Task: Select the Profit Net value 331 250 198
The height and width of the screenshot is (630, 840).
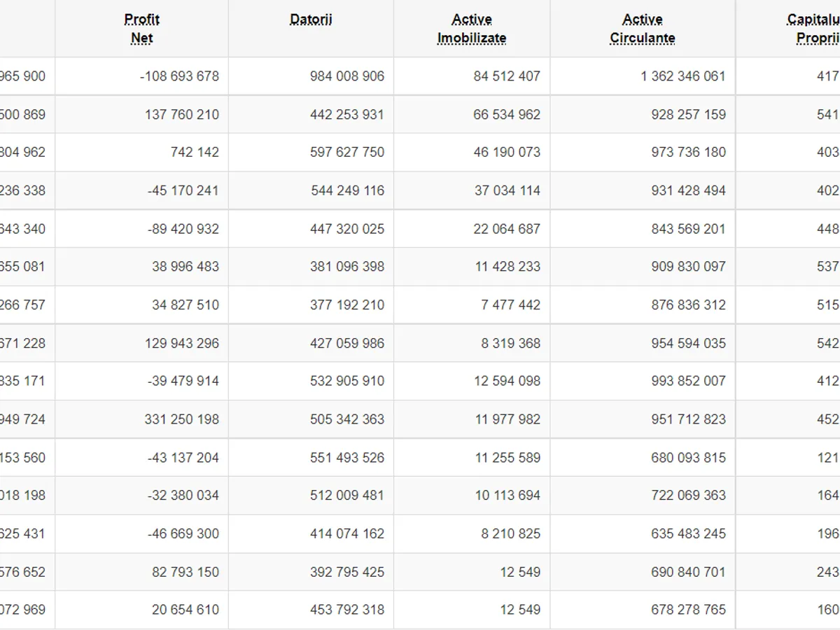Action: pos(182,420)
